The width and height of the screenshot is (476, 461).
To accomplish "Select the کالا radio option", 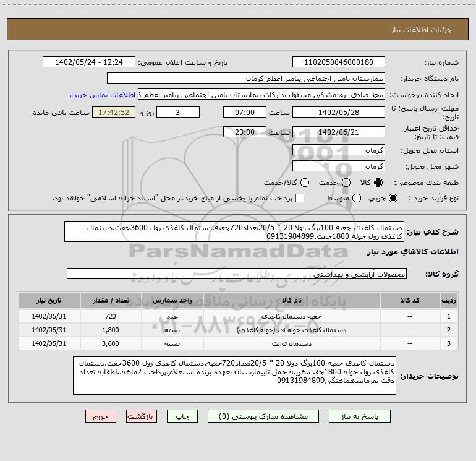I will pyautogui.click(x=378, y=183).
